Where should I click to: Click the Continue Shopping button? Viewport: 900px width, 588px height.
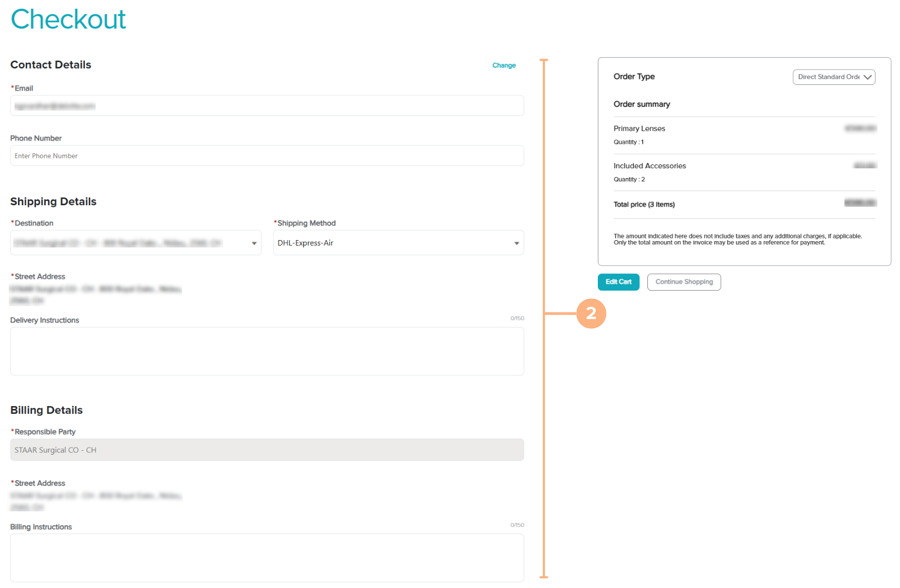pos(684,282)
